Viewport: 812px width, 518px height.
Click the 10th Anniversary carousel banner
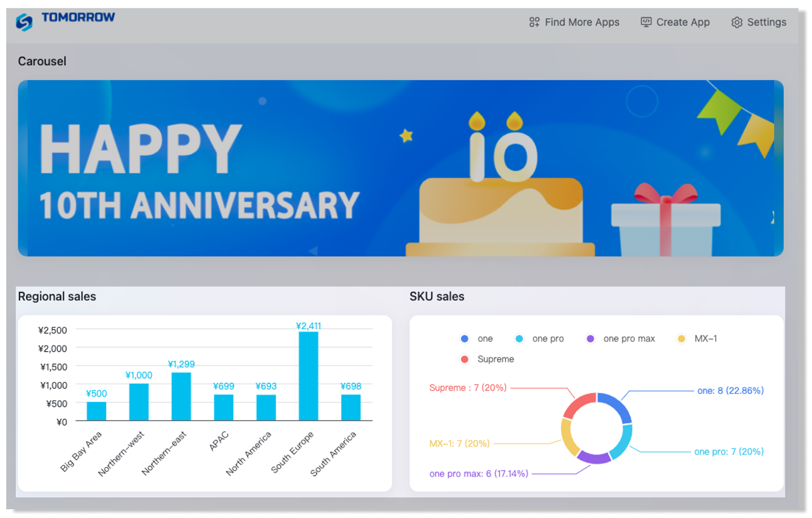pos(400,168)
